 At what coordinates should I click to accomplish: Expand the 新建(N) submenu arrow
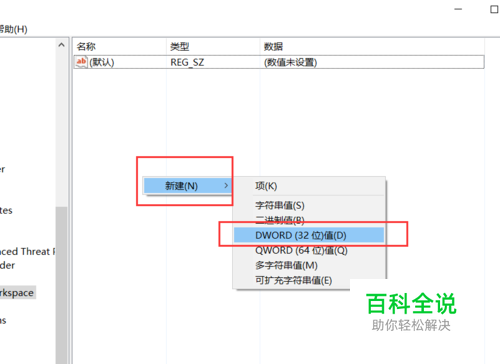(226, 185)
